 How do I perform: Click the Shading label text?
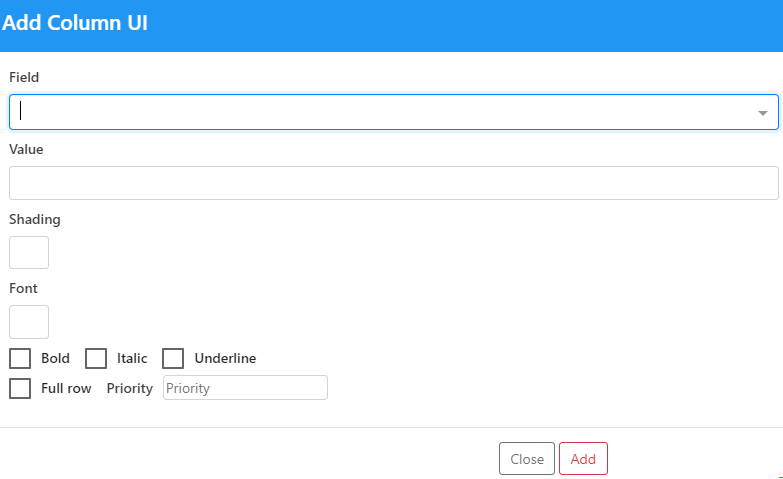point(35,219)
